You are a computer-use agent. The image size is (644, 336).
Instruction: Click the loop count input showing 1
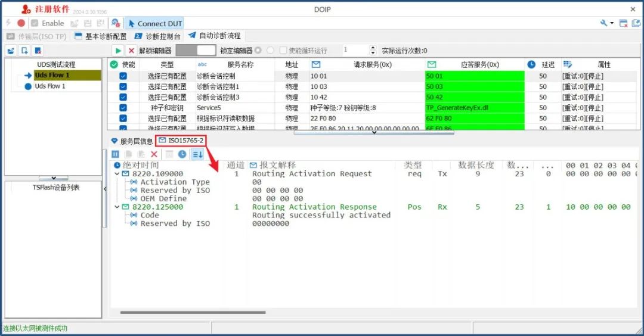pyautogui.click(x=355, y=51)
